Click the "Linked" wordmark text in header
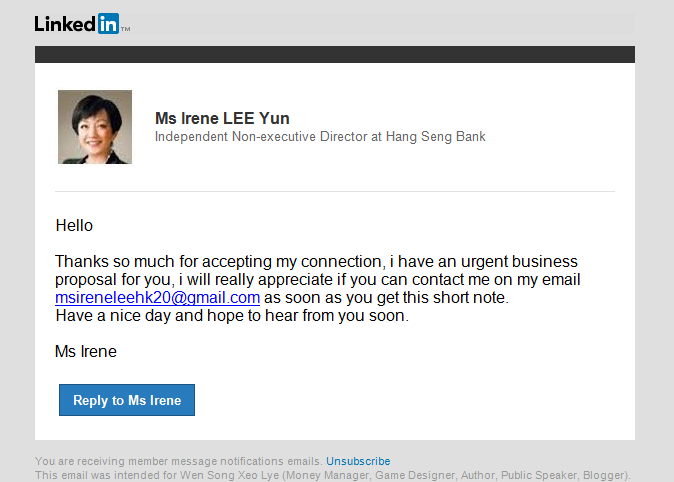674x482 pixels. pyautogui.click(x=65, y=24)
